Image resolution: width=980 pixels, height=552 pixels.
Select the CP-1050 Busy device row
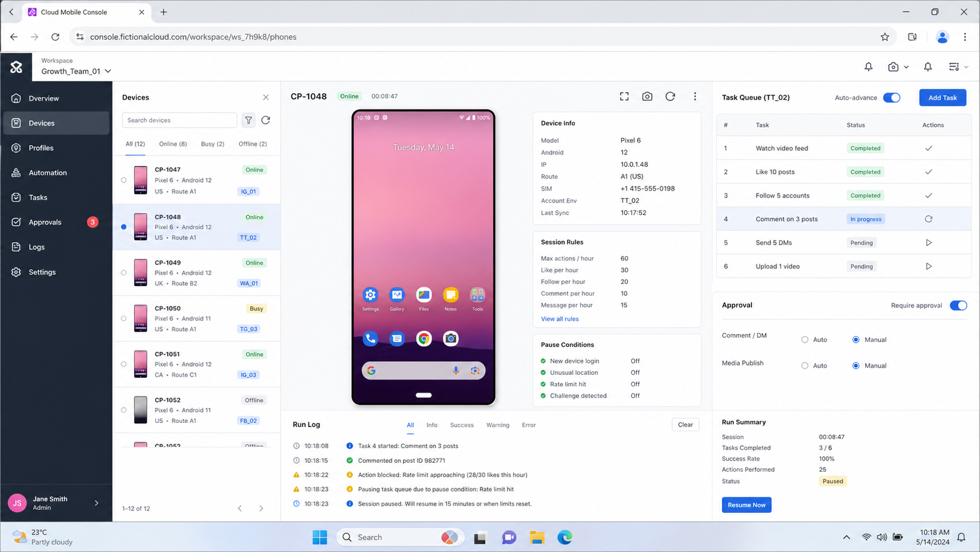[196, 319]
